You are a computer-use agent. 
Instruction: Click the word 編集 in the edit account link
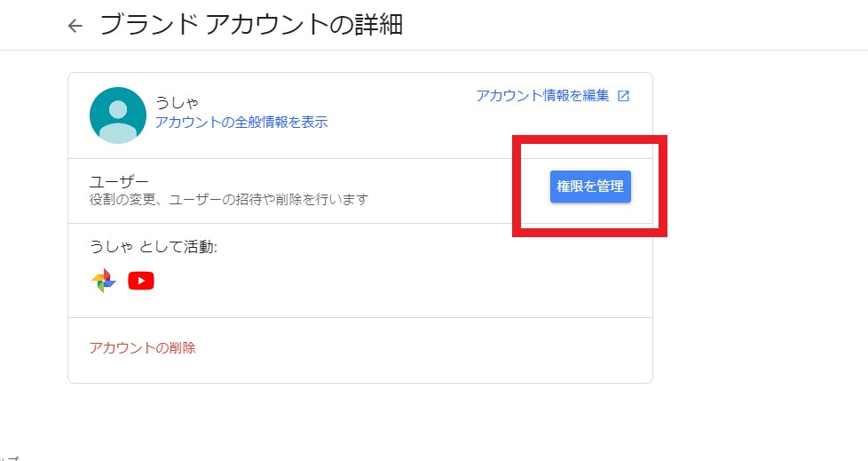tap(596, 95)
